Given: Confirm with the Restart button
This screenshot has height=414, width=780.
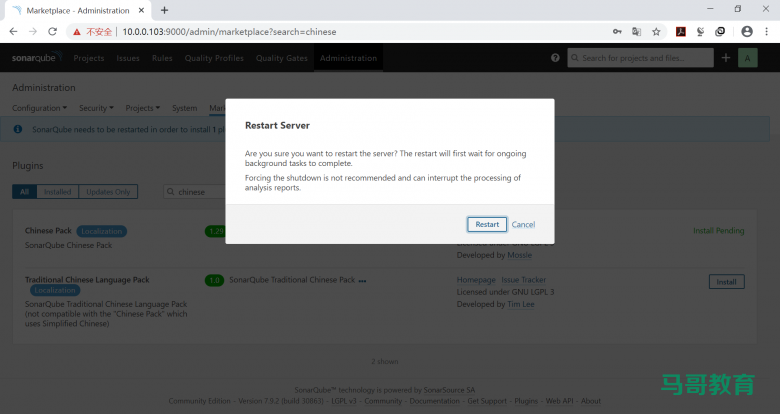Looking at the screenshot, I should click(487, 224).
